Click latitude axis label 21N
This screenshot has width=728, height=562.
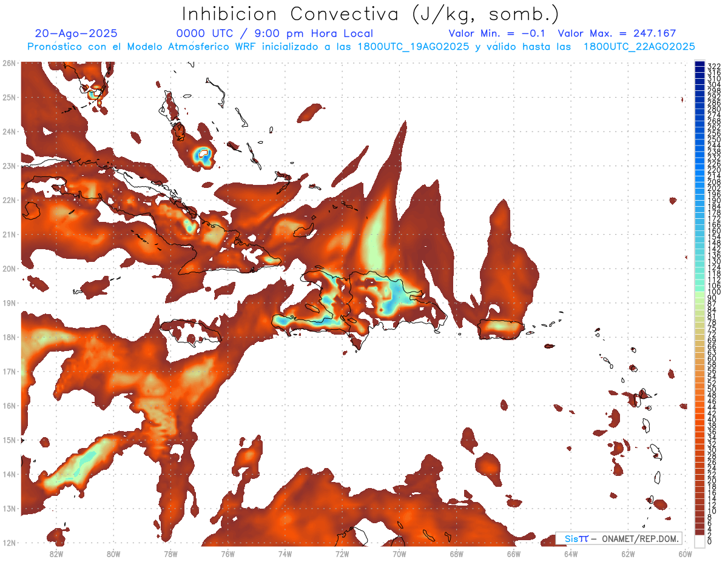click(9, 234)
